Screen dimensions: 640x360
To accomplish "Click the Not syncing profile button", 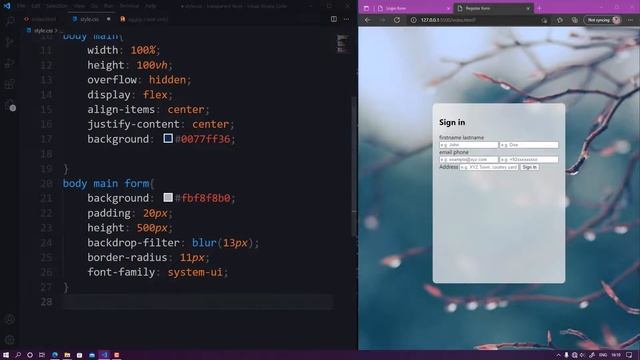I will 603,20.
